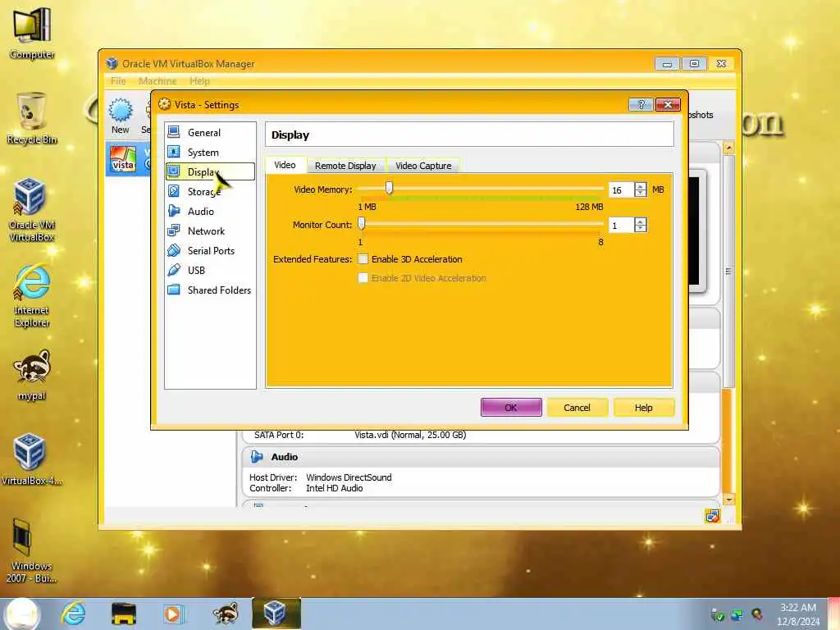This screenshot has width=840, height=630.
Task: Open Serial Ports settings category
Action: coord(209,251)
